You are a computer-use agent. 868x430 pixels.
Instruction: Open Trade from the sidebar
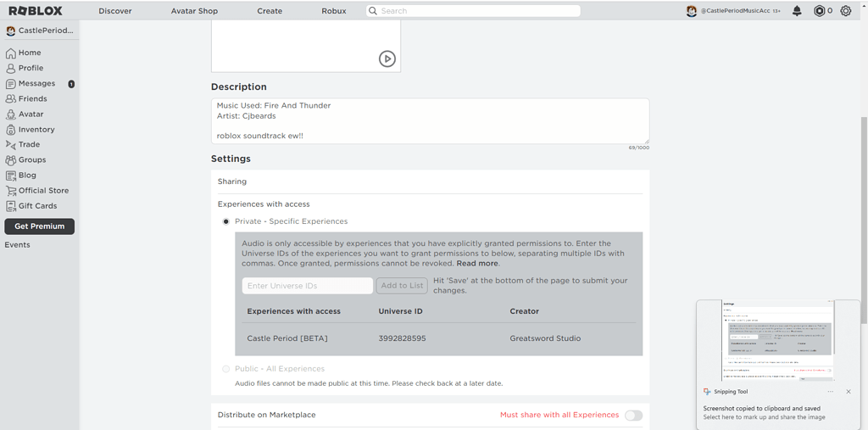(29, 144)
